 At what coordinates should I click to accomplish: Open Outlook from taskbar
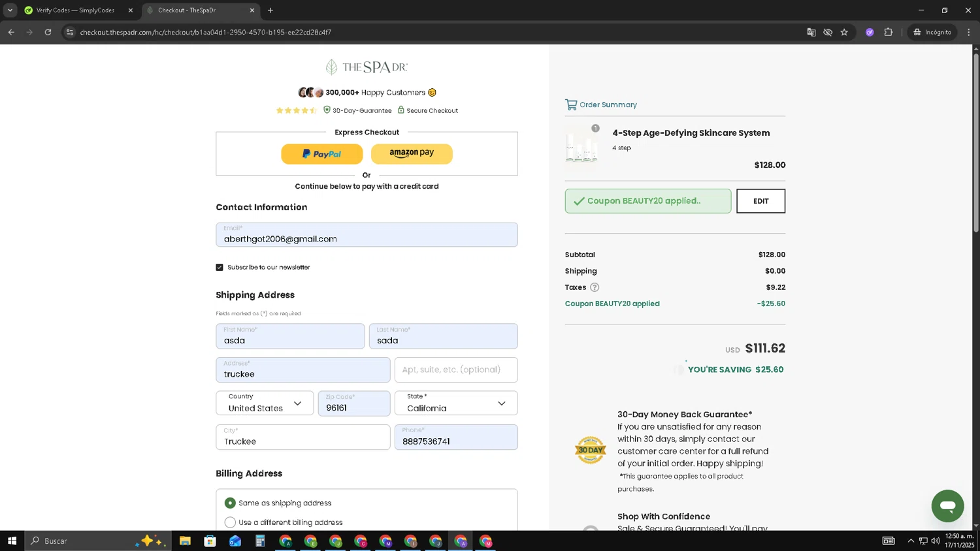(235, 541)
